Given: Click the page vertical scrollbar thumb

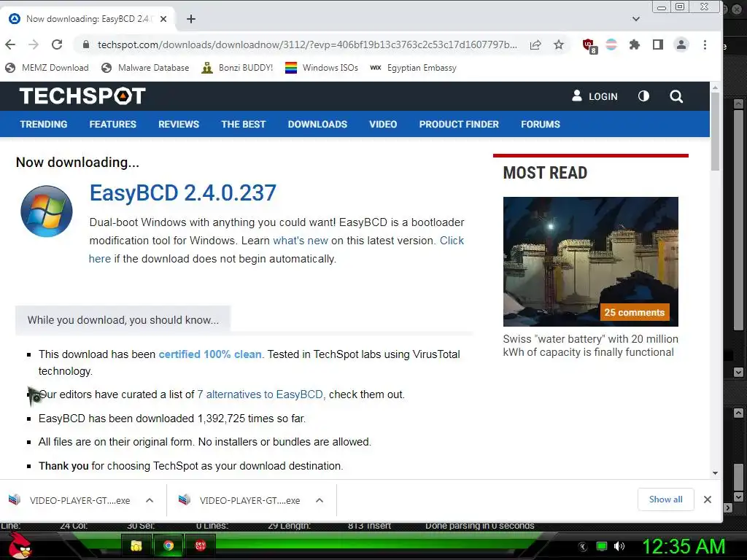Looking at the screenshot, I should click(715, 131).
